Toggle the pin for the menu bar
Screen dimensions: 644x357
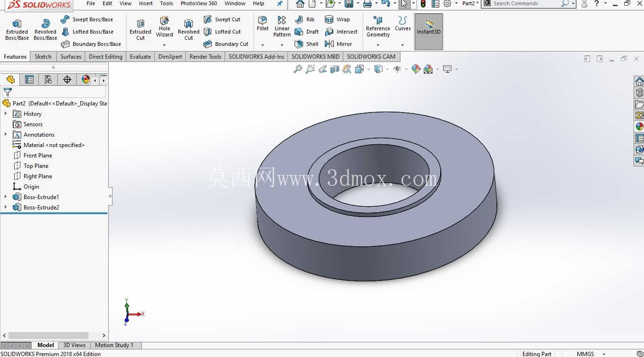280,4
